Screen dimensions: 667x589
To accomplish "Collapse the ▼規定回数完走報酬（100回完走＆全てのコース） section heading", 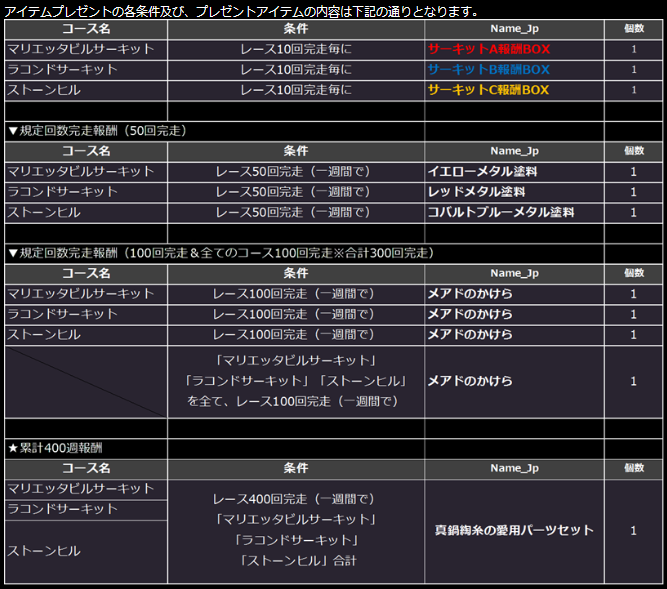I will coord(220,253).
